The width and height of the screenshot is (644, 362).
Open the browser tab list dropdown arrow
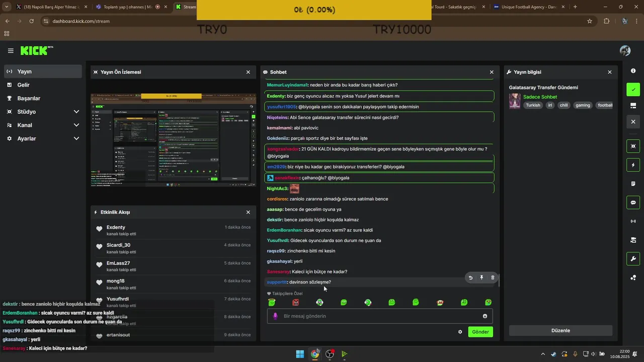tap(7, 7)
